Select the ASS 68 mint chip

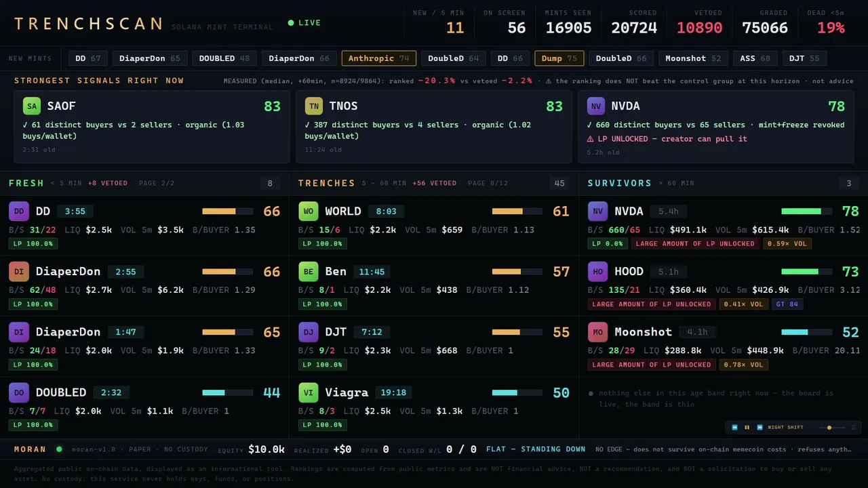(755, 58)
